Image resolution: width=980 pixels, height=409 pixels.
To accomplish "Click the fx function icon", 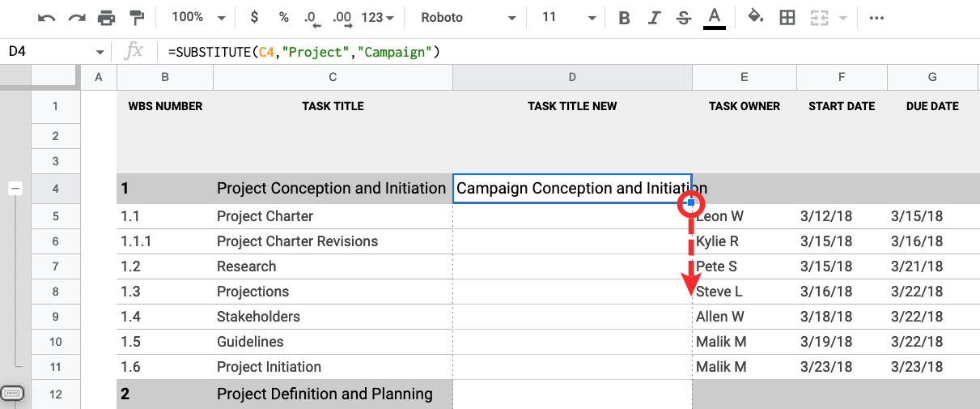I will [x=134, y=52].
